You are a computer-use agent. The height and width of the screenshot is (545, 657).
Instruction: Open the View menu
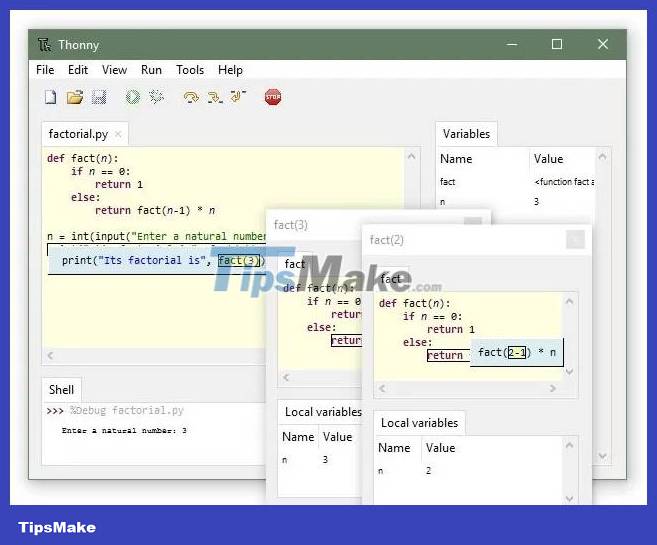[x=114, y=70]
